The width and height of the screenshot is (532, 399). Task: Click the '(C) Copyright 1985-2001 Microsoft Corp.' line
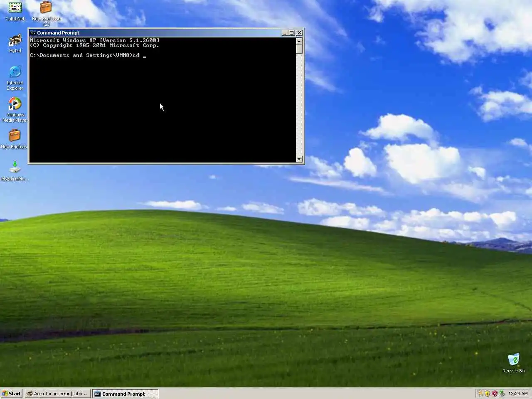coord(94,45)
